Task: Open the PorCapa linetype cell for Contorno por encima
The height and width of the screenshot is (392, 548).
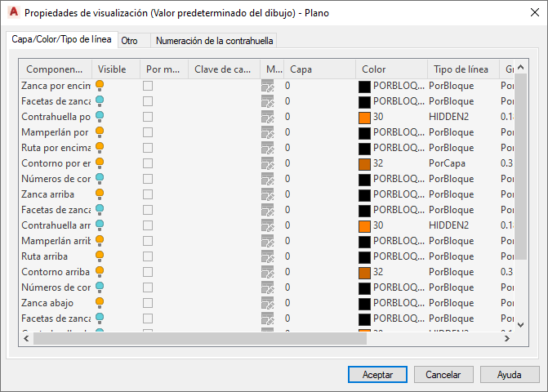Action: 446,163
